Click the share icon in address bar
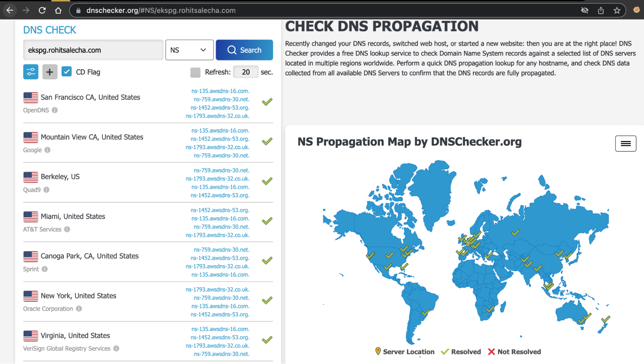 click(x=601, y=10)
